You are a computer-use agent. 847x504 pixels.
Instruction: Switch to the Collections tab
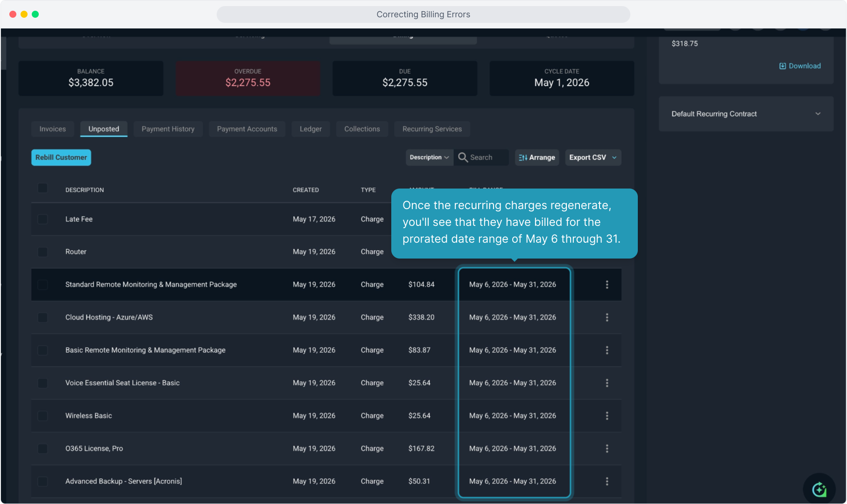(x=362, y=129)
